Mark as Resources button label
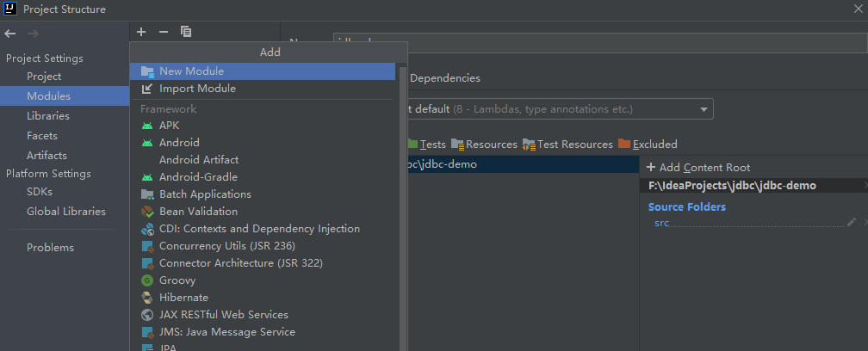This screenshot has height=351, width=868. (x=492, y=145)
